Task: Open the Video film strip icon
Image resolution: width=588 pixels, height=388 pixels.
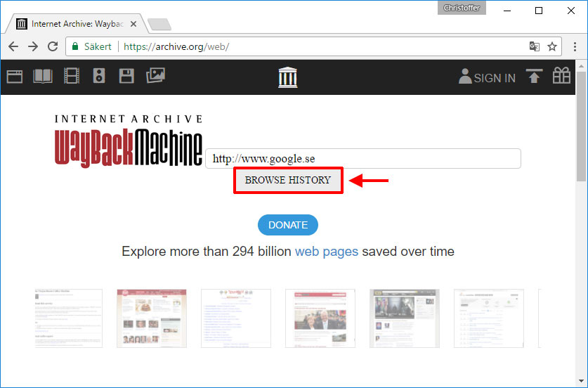Action: coord(72,76)
